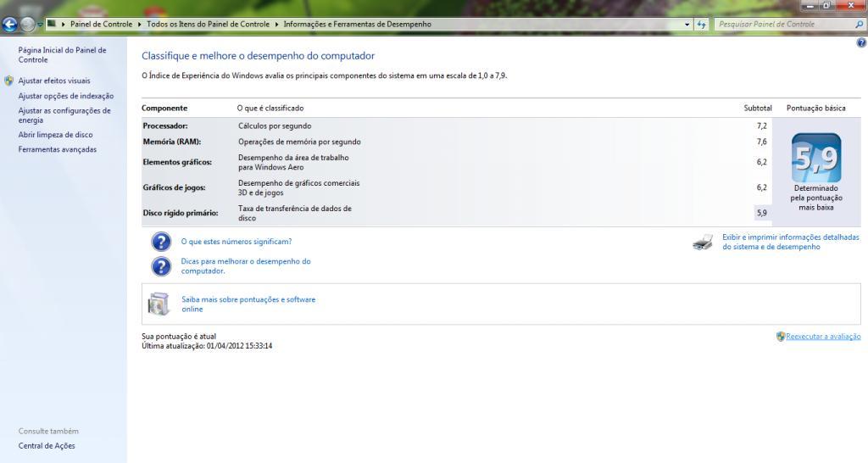868x463 pixels.
Task: Click the highlighted 5,9 disk subtotal
Action: pyautogui.click(x=762, y=213)
